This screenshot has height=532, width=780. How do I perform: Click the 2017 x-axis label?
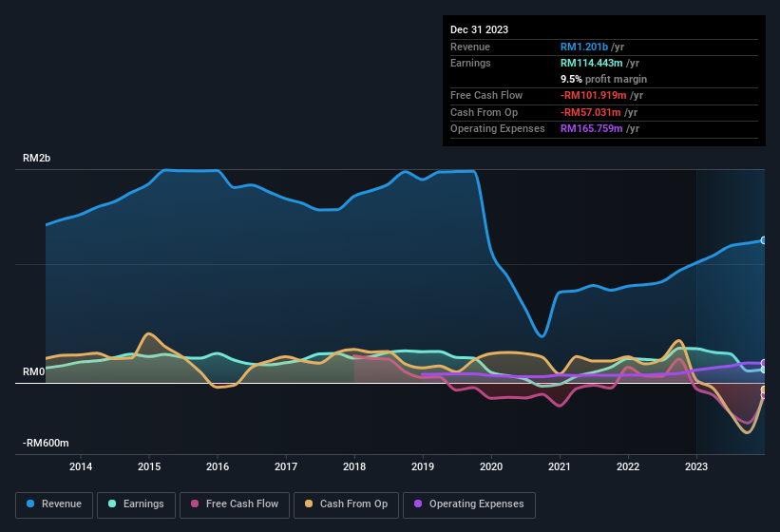[286, 466]
